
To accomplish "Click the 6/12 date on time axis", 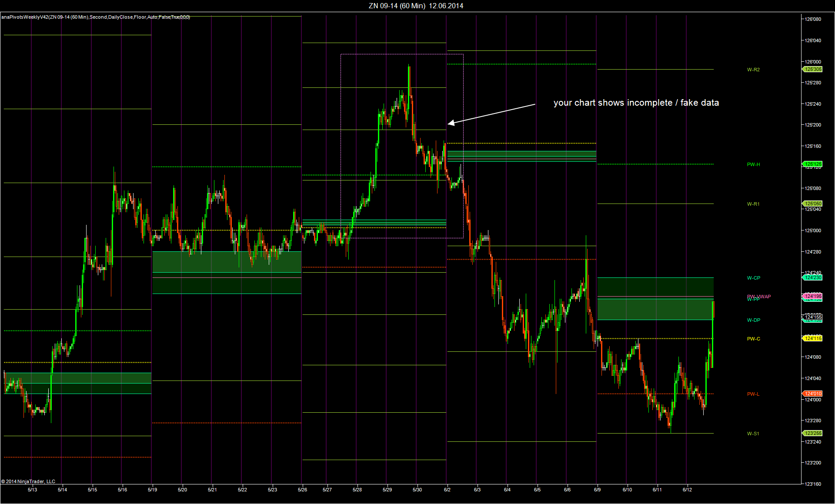I will tap(687, 490).
